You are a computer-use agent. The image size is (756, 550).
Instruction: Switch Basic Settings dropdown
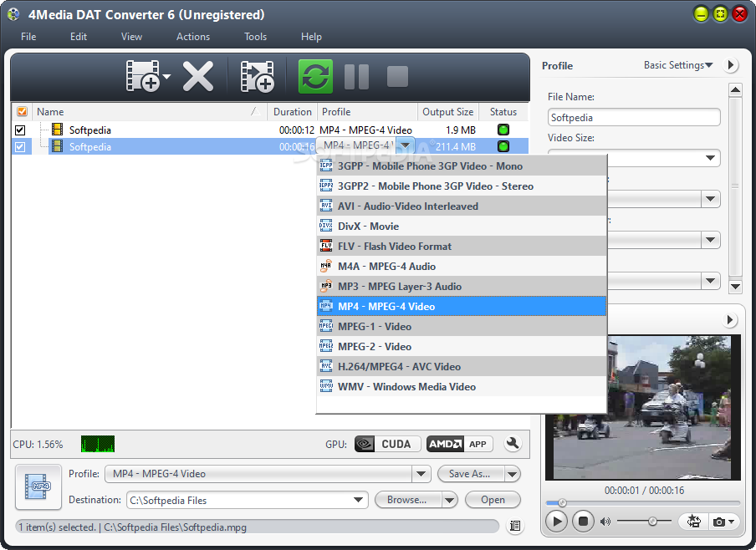tap(678, 65)
